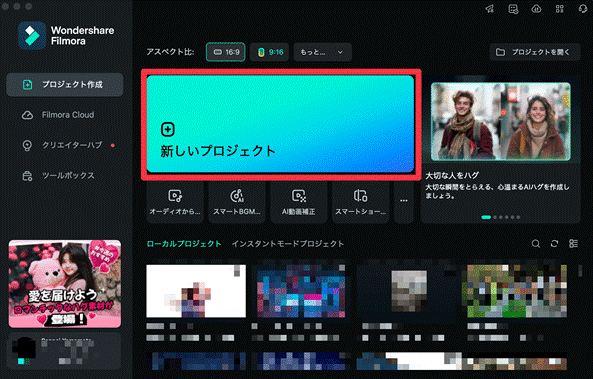593x379 pixels.
Task: Expand the もっと... aspect ratio dropdown
Action: [323, 52]
